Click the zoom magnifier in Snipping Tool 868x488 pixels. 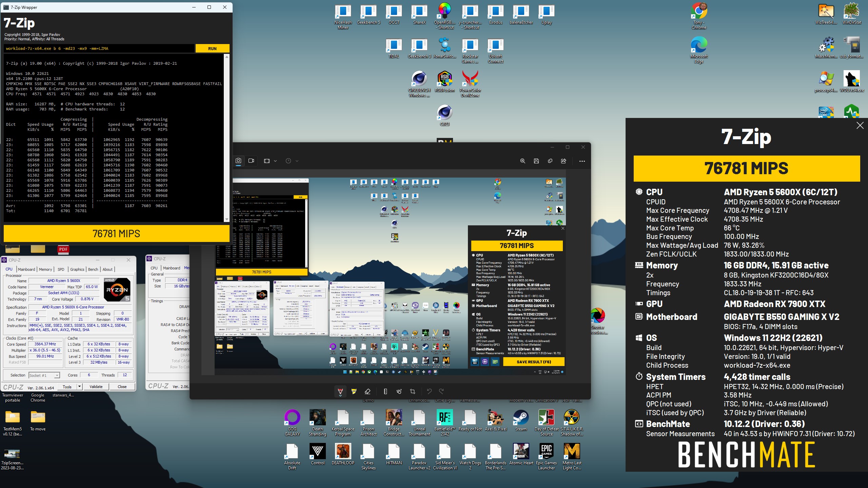click(522, 161)
